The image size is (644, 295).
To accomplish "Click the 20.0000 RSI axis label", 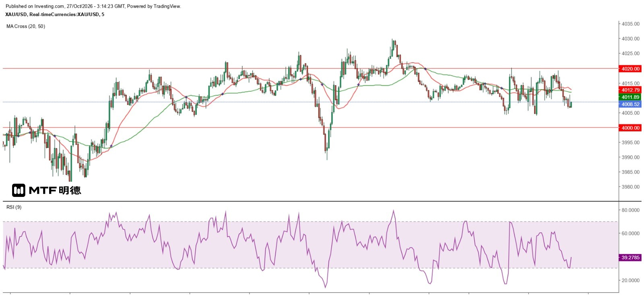I will tap(630, 281).
